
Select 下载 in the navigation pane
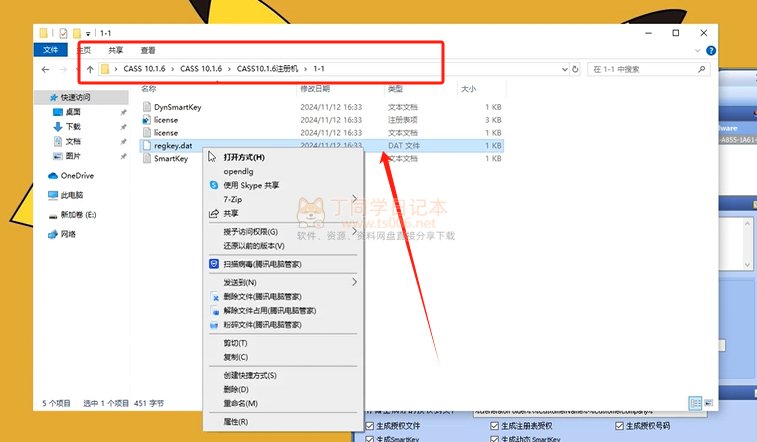pyautogui.click(x=73, y=126)
